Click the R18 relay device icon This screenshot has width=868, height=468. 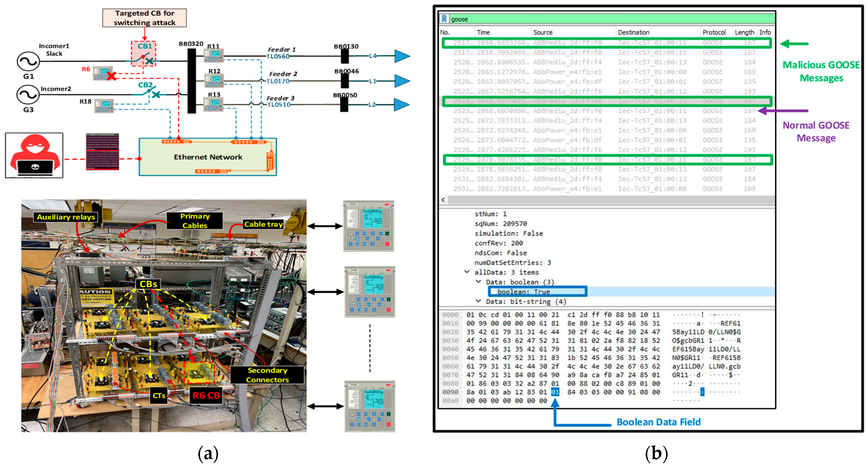104,106
